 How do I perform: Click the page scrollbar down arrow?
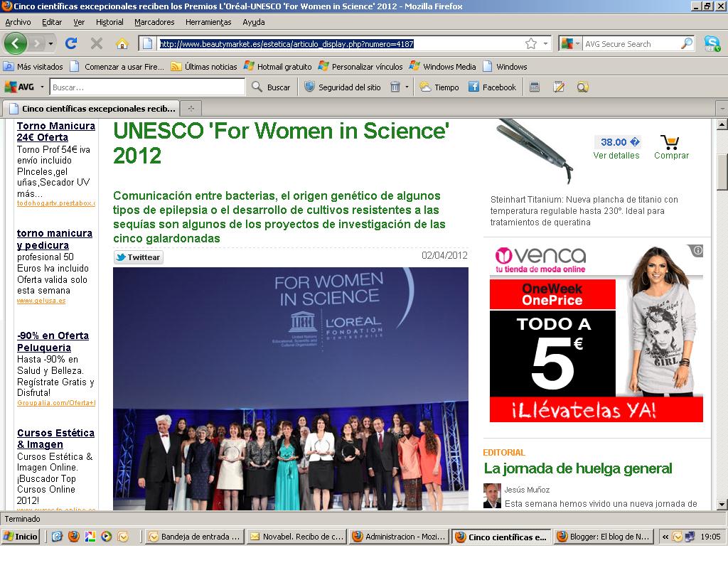point(722,505)
